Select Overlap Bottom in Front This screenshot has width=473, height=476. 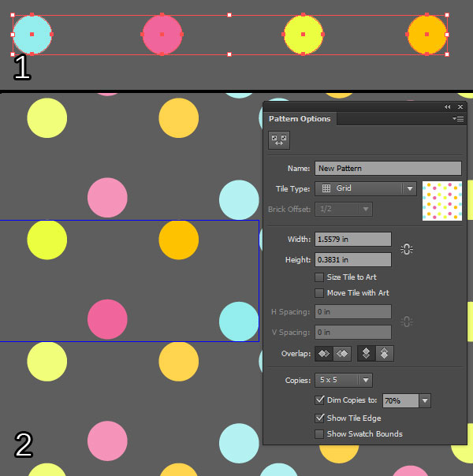tap(385, 354)
